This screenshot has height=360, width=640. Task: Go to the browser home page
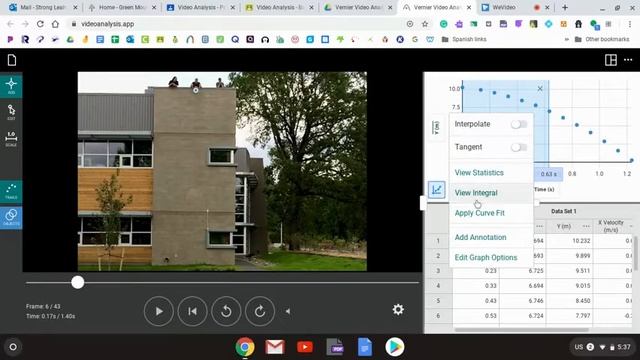pos(55,24)
